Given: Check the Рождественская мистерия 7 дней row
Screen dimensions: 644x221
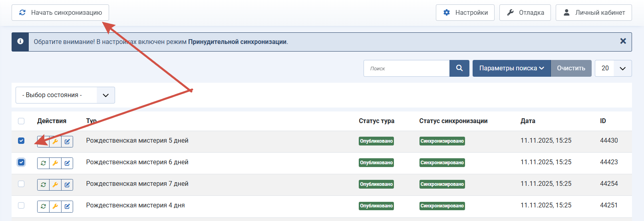Looking at the screenshot, I should coord(21,184).
